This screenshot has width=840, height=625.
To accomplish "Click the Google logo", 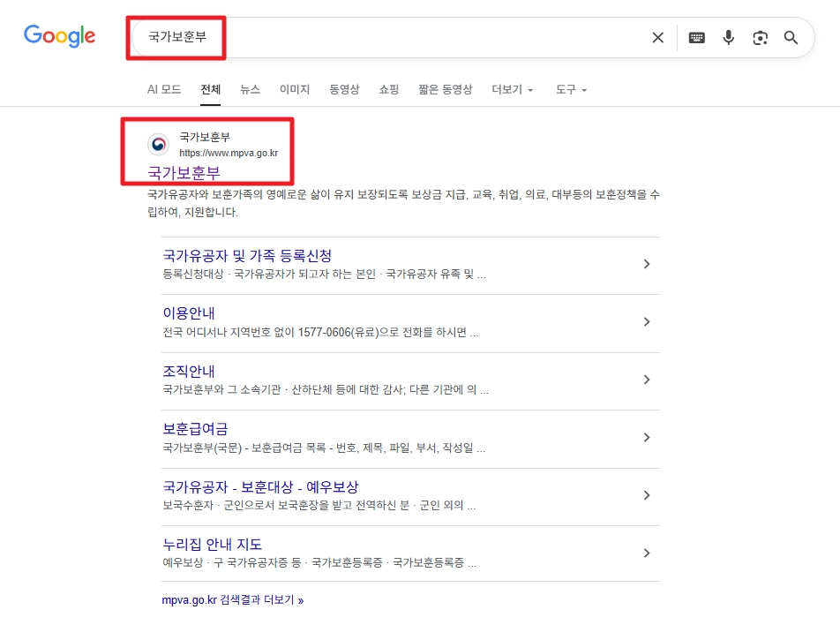I will click(x=59, y=37).
